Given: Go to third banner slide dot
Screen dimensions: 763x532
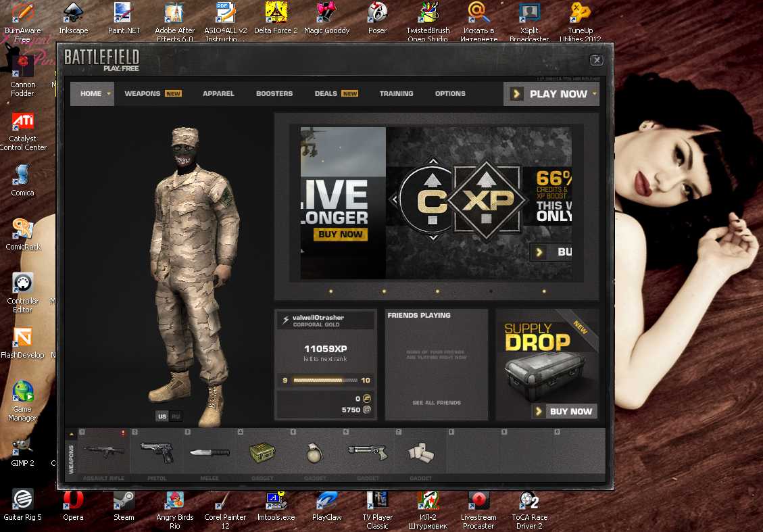Looking at the screenshot, I should [x=437, y=291].
